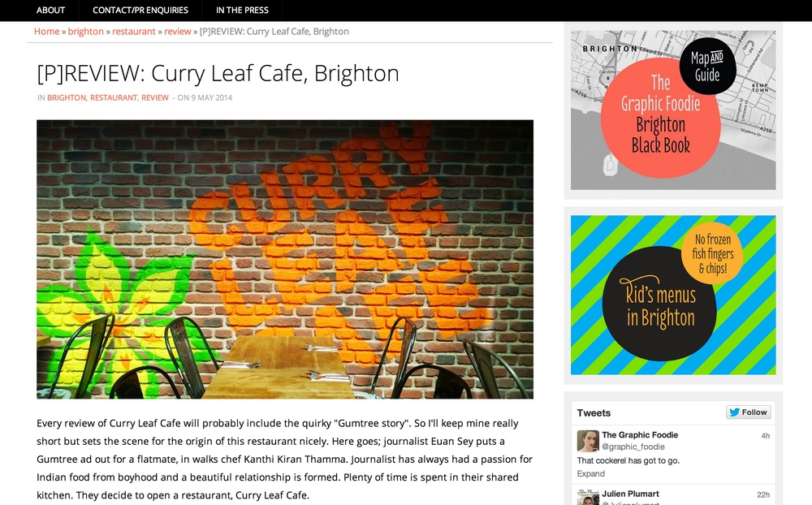Expand the 'That cockerel has got to go' tweet

coord(590,474)
